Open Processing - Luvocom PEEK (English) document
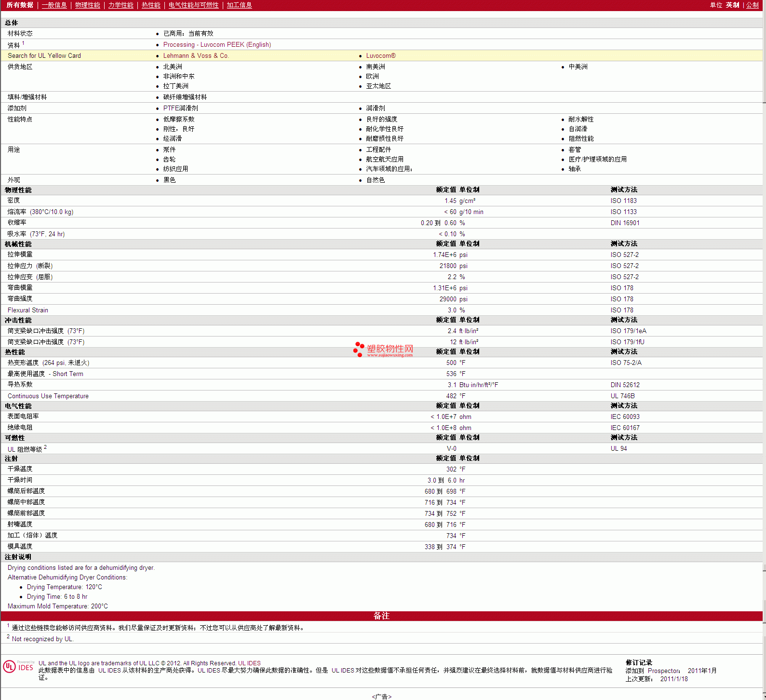This screenshot has height=700, width=766. coord(217,45)
